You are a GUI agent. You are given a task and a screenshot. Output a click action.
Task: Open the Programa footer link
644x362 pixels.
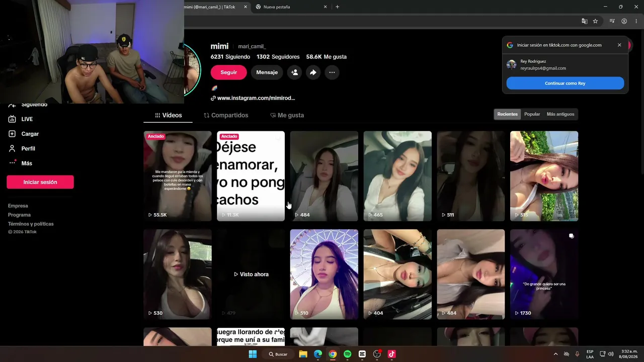point(19,215)
